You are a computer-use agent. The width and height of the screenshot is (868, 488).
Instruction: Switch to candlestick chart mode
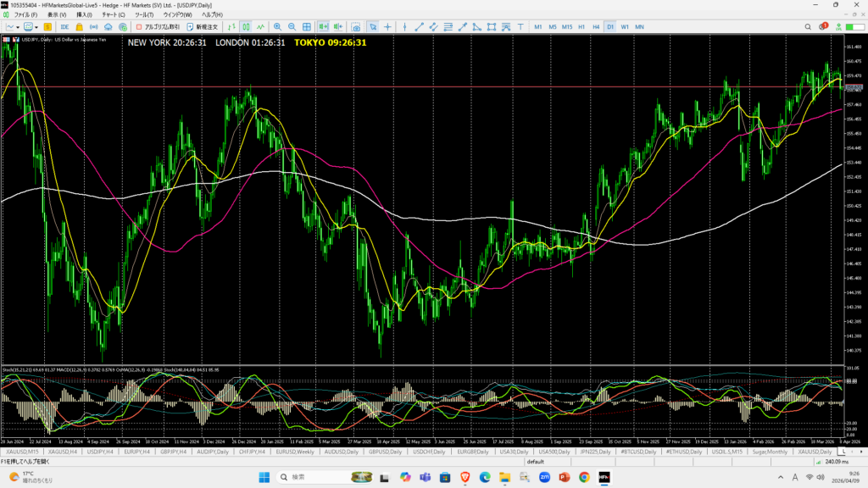pyautogui.click(x=246, y=27)
